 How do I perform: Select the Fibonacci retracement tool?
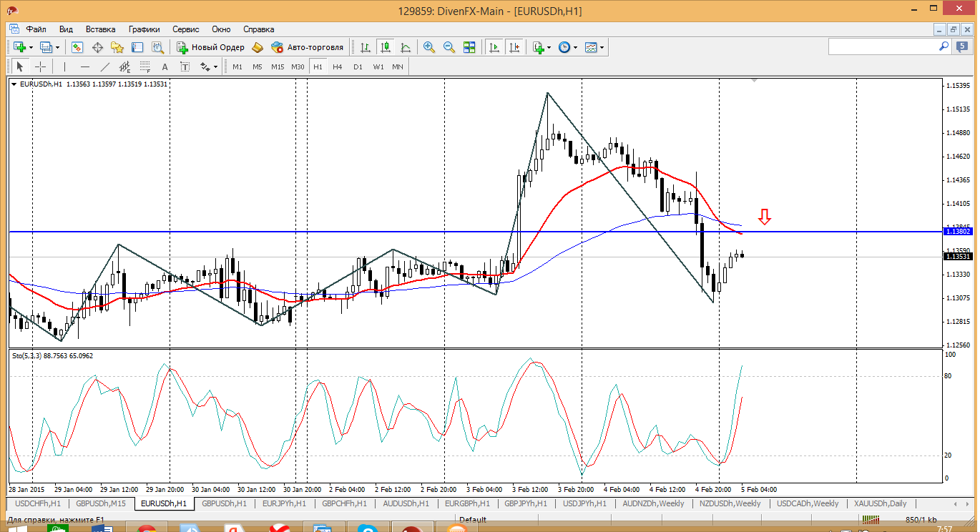click(145, 66)
